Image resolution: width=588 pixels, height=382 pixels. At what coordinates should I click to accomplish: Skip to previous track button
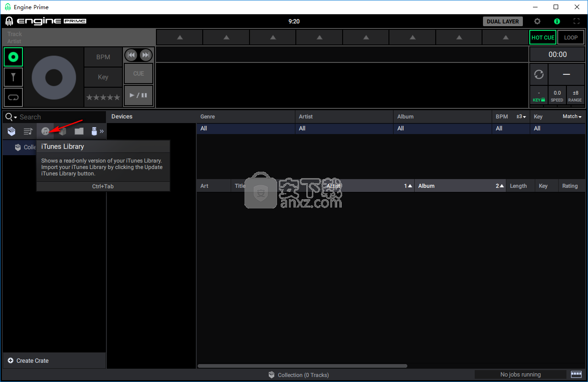(131, 55)
